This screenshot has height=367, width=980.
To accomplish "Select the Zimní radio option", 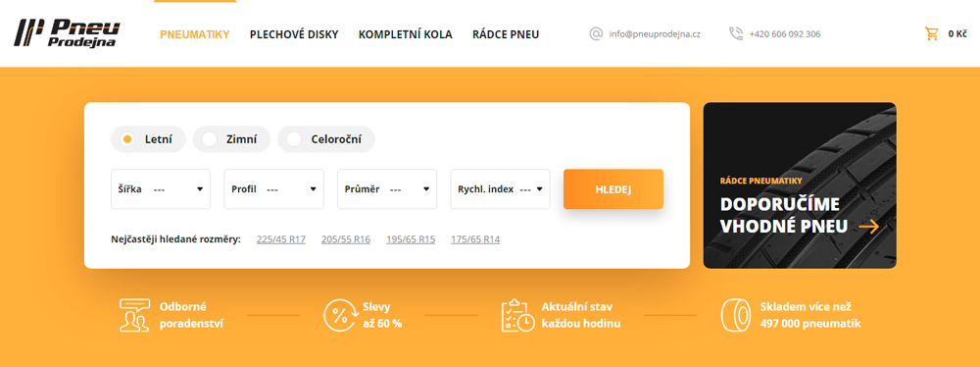I will tap(232, 139).
